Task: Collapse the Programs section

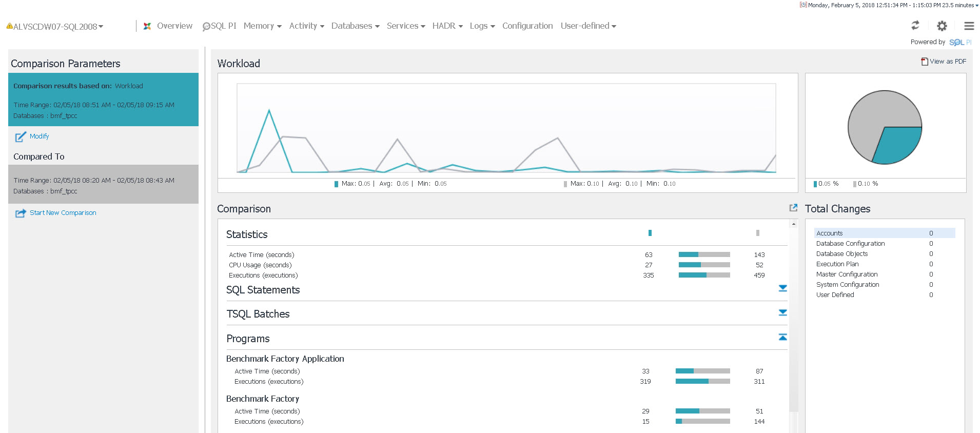Action: [x=782, y=337]
